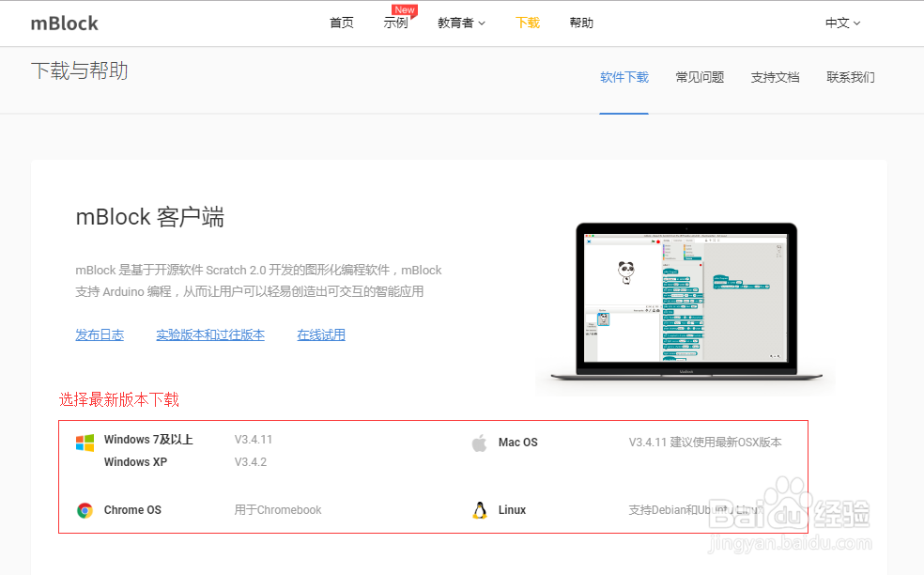
Task: Open the 实验版本和过往版本 link
Action: click(x=210, y=335)
